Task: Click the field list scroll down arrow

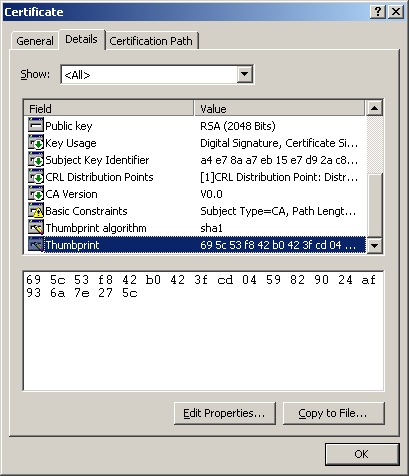Action: pyautogui.click(x=375, y=246)
